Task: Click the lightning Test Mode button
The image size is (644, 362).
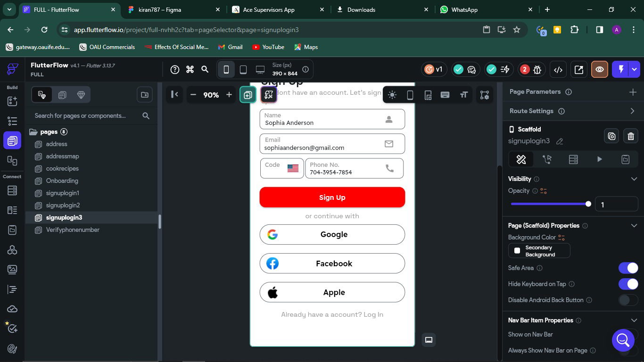Action: click(621, 69)
